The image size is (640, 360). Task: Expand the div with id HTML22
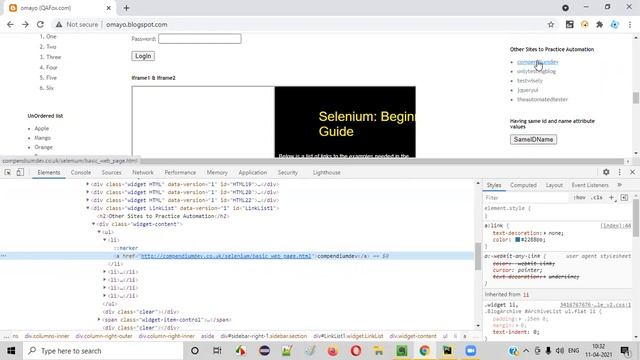point(87,200)
